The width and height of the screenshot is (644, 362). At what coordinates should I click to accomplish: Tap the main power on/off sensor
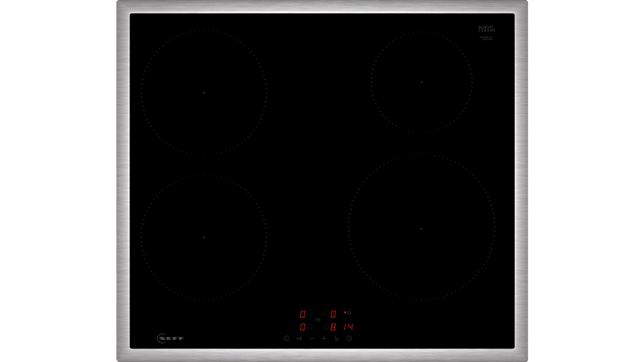287,339
